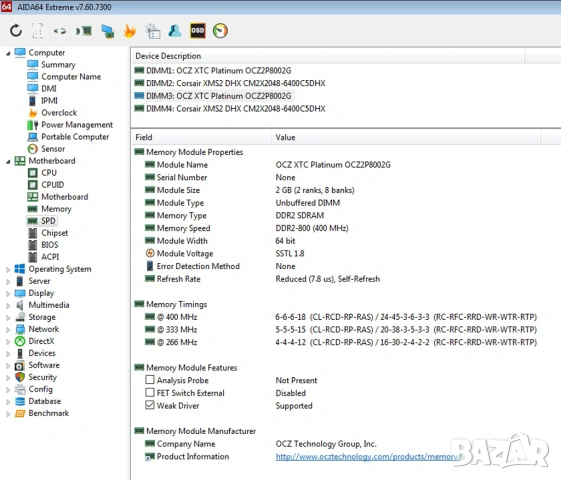The image size is (561, 480).
Task: Select SPD in the sidebar tree
Action: click(x=48, y=221)
